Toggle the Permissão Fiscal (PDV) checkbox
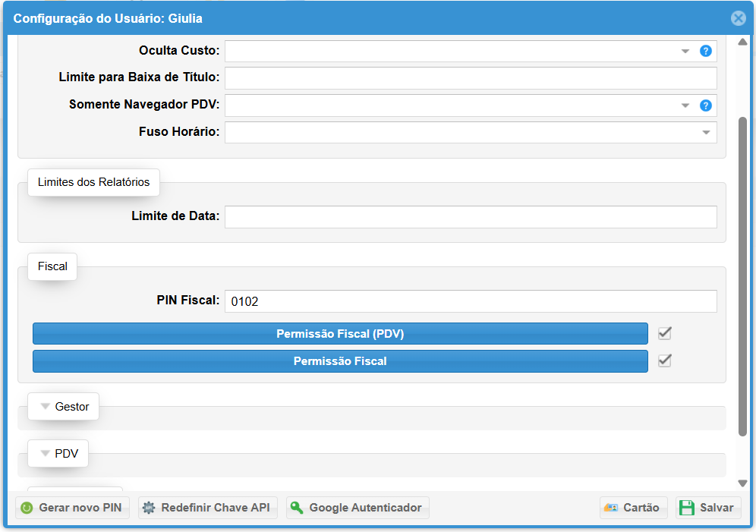Screen dimensions: 756x532 (x=665, y=333)
